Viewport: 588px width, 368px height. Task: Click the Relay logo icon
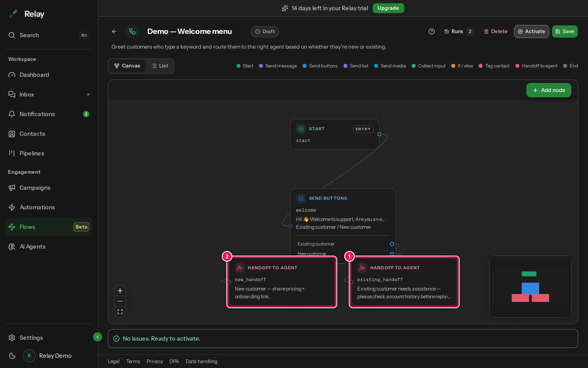(x=13, y=14)
